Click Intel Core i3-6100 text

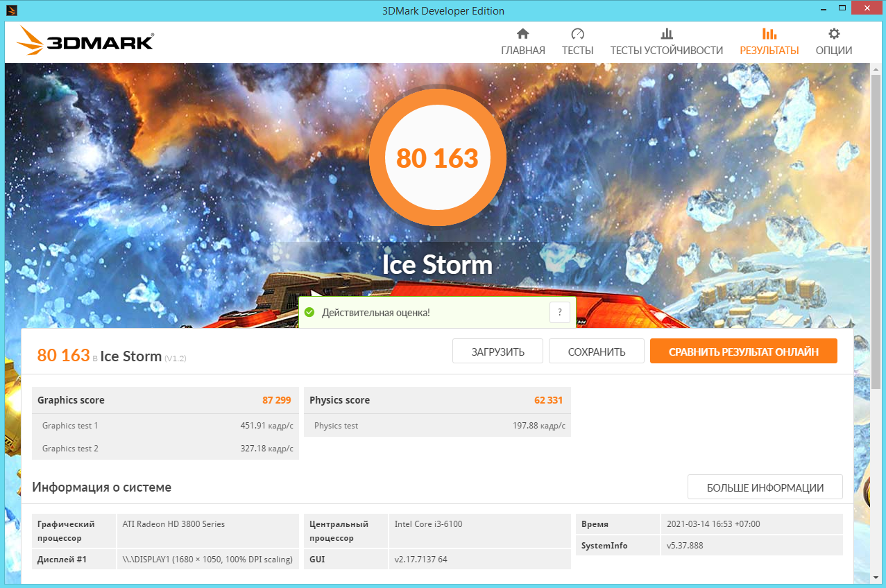[x=428, y=524]
